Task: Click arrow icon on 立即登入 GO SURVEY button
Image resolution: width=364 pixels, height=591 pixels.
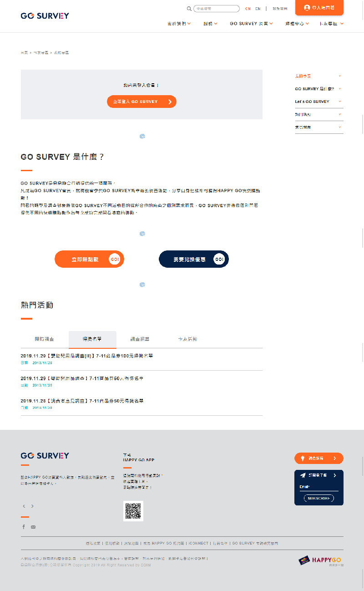Action: 170,102
